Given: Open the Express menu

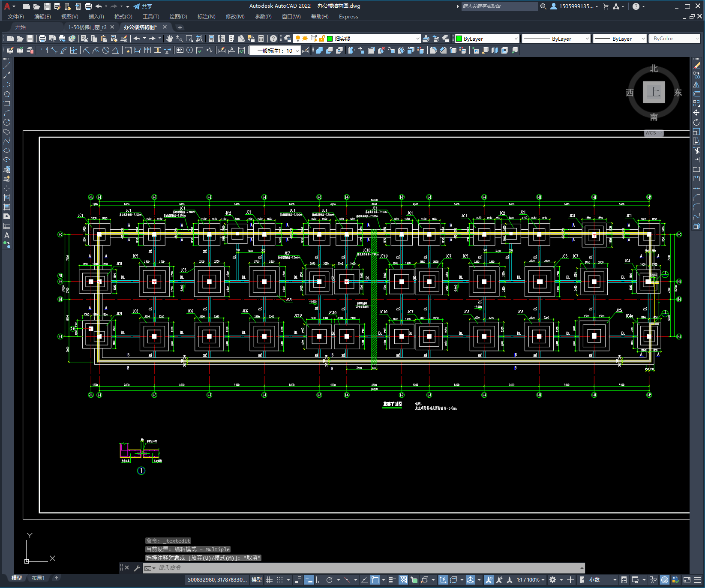Looking at the screenshot, I should point(348,17).
